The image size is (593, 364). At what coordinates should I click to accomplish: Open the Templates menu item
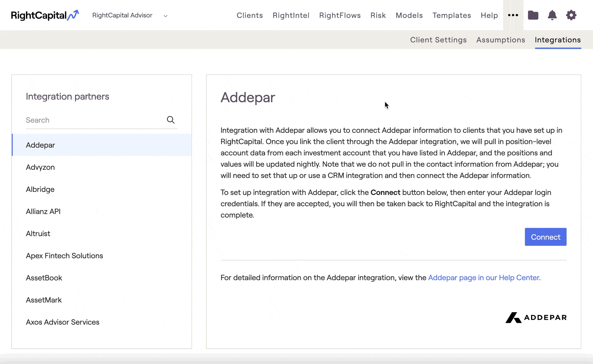point(452,15)
